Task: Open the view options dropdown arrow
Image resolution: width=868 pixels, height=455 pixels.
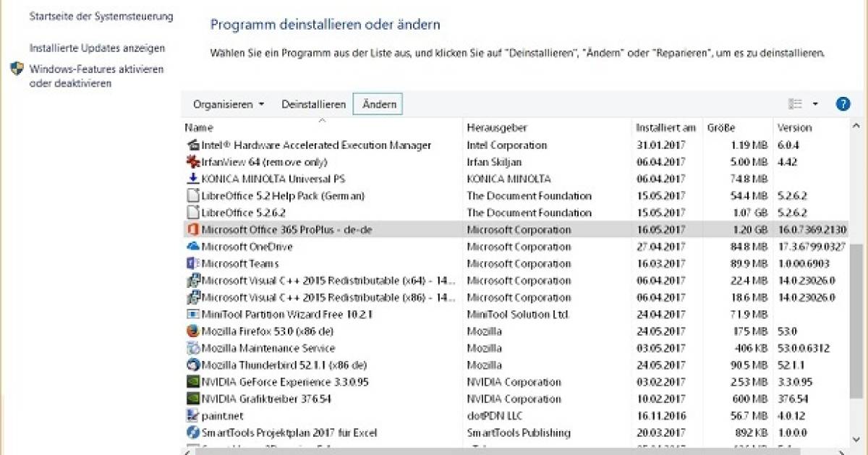Action: click(x=815, y=104)
